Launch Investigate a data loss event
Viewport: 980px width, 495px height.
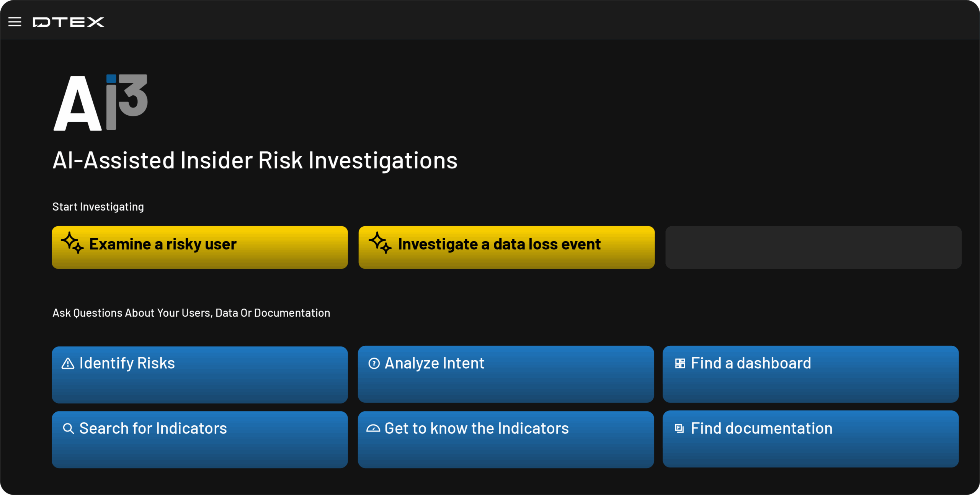[506, 247]
